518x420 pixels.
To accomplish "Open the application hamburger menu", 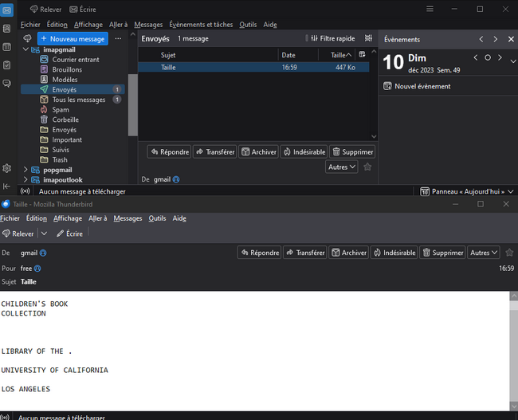I will [430, 9].
